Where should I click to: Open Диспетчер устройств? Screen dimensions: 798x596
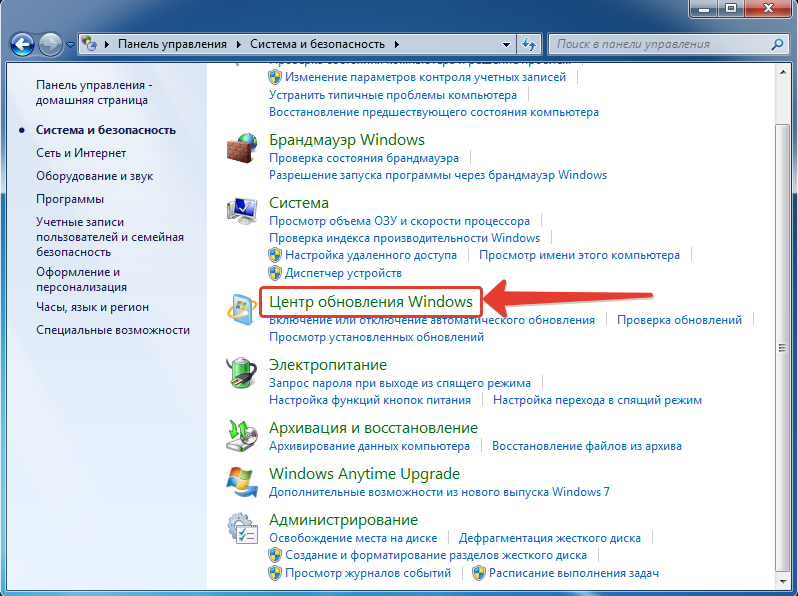pyautogui.click(x=343, y=273)
